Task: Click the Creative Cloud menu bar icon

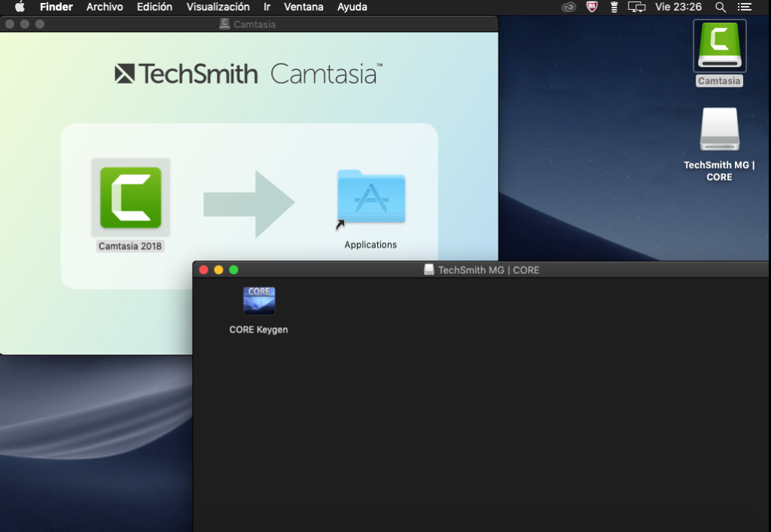Action: (x=568, y=7)
